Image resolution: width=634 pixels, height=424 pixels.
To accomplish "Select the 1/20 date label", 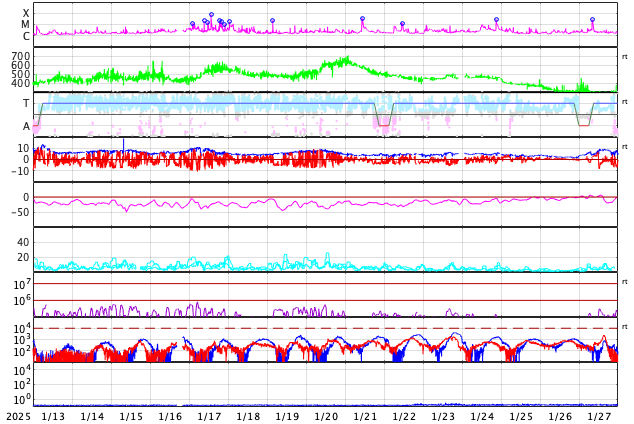I will [x=326, y=417].
